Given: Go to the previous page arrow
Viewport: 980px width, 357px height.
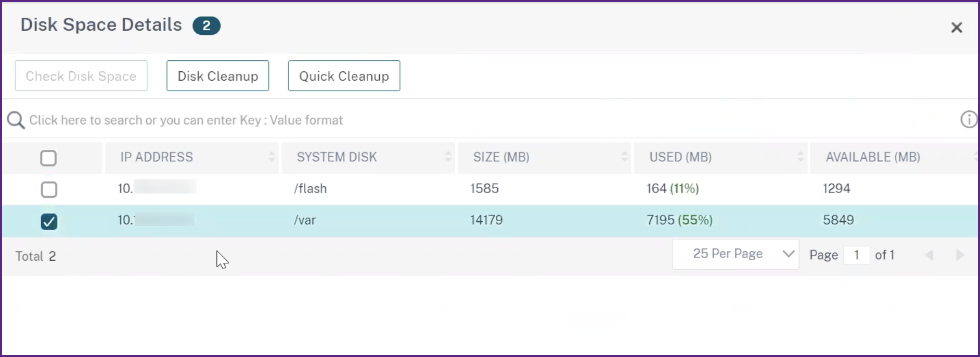Looking at the screenshot, I should coord(930,255).
